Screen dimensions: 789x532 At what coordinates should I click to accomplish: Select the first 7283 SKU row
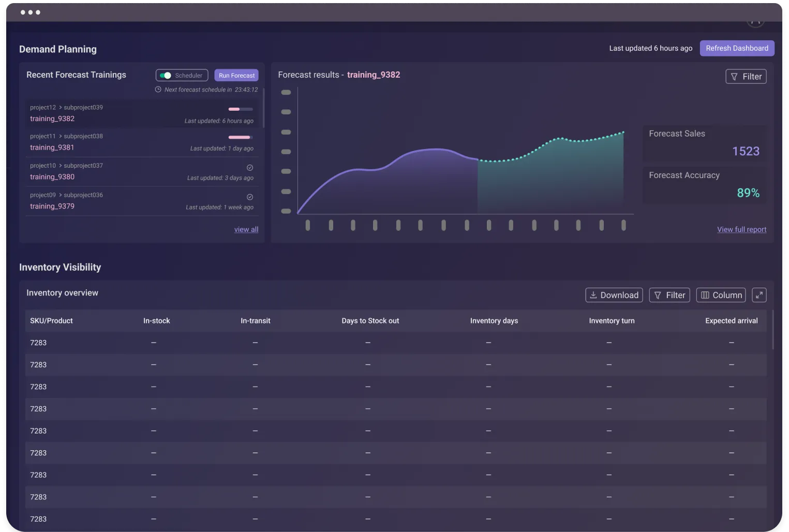pyautogui.click(x=38, y=343)
